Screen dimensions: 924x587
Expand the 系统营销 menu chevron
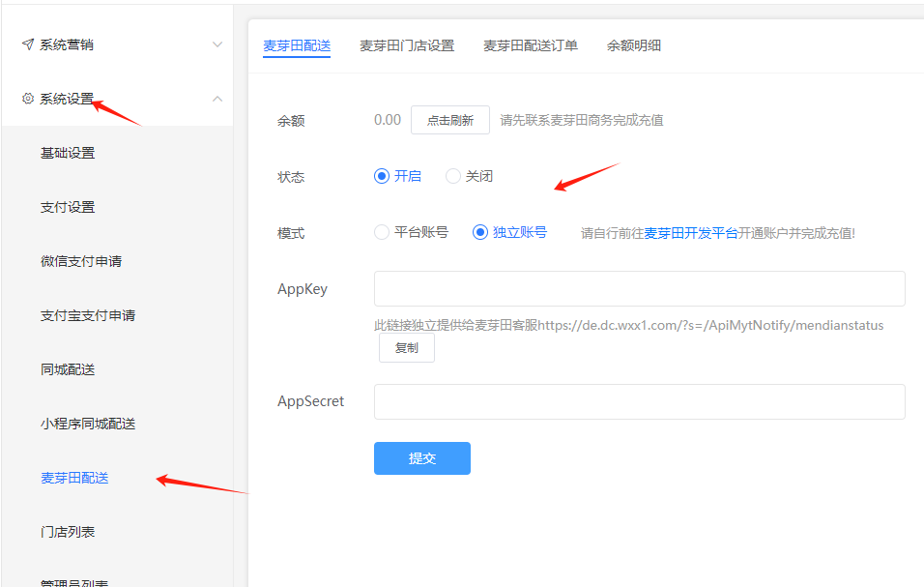coord(217,44)
